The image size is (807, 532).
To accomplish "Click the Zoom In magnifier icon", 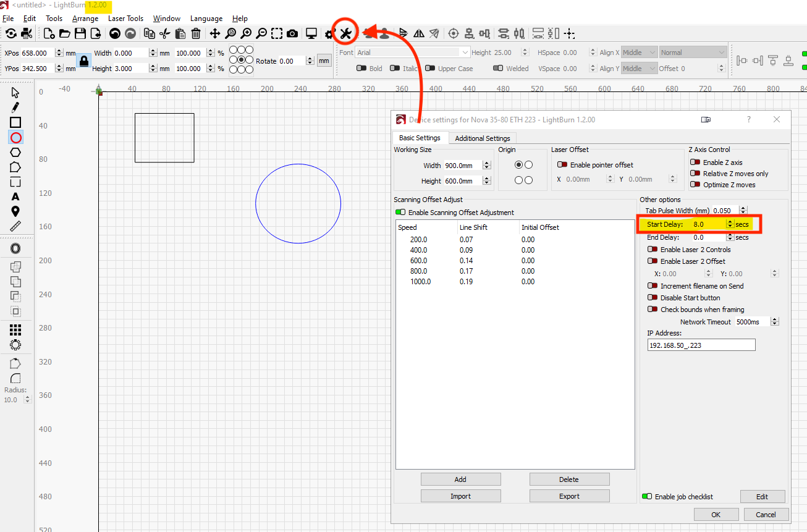I will pyautogui.click(x=246, y=33).
